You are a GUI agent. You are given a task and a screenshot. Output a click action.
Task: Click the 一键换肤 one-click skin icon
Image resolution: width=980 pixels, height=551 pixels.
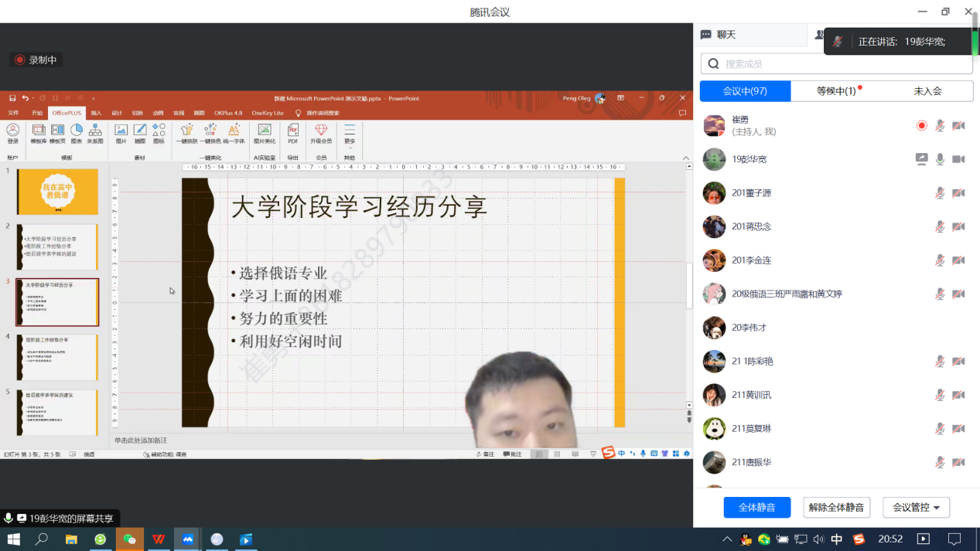click(x=186, y=133)
